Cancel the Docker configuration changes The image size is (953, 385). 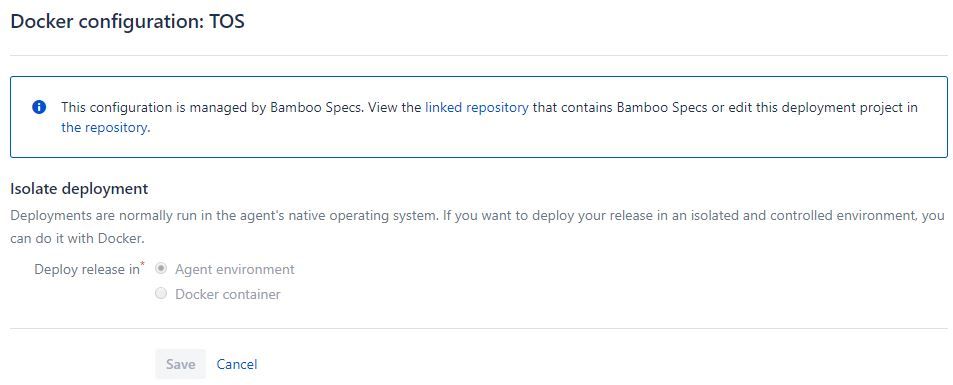237,364
